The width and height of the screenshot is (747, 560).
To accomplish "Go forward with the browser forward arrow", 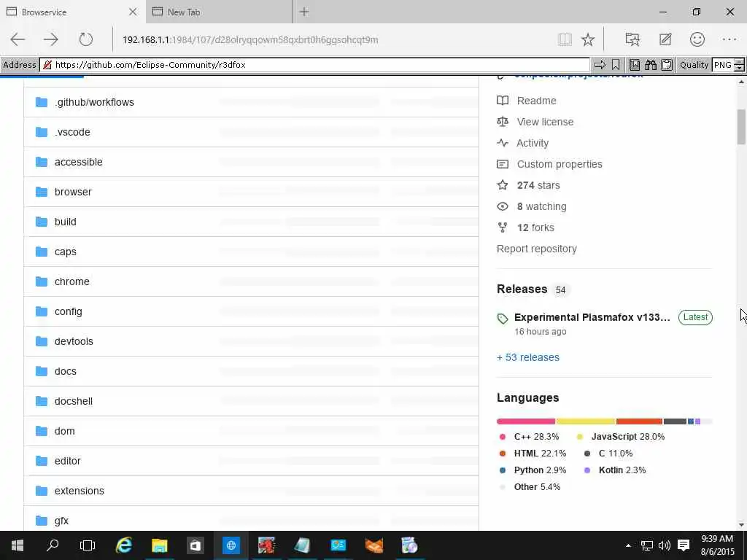I will pos(50,39).
